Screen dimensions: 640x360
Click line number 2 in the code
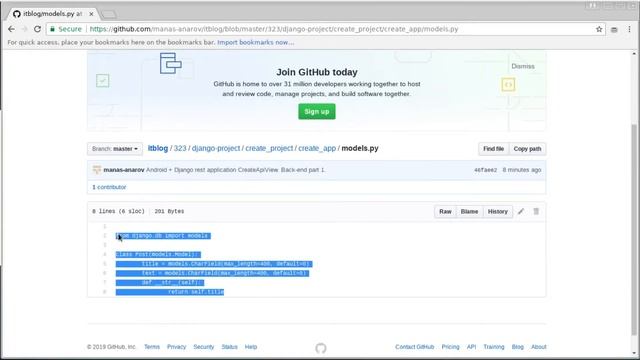tap(104, 236)
